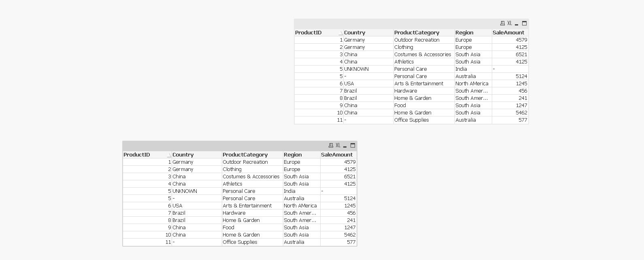The image size is (644, 260).
Task: Select UNKNOWN country cell in upper table
Action: click(x=356, y=69)
